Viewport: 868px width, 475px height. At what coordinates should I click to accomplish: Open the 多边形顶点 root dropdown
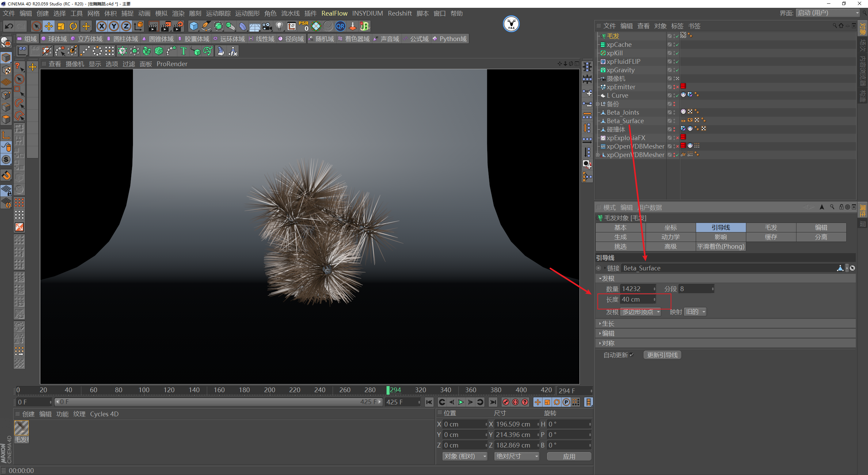640,312
